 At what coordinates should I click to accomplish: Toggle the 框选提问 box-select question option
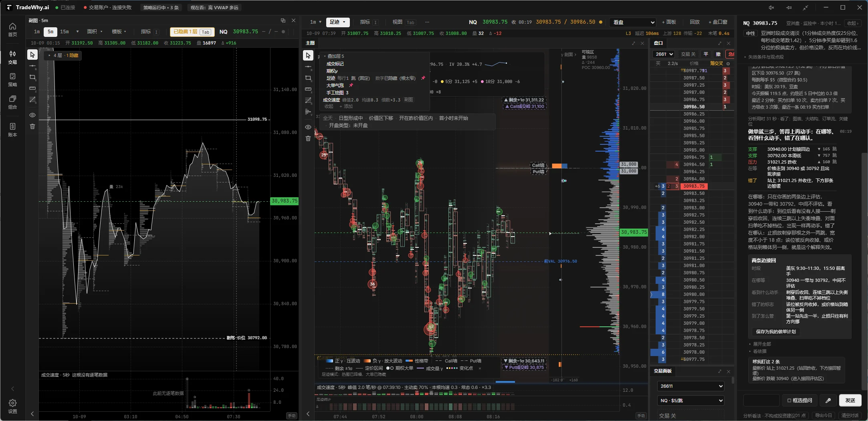pos(799,400)
